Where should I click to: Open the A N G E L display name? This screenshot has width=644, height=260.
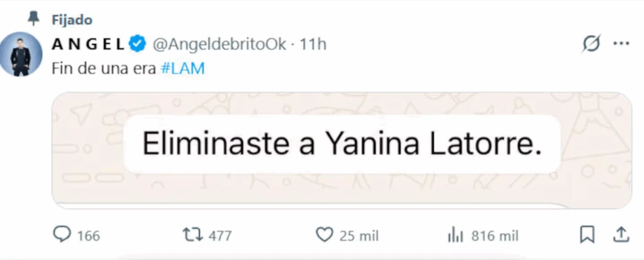tap(88, 44)
